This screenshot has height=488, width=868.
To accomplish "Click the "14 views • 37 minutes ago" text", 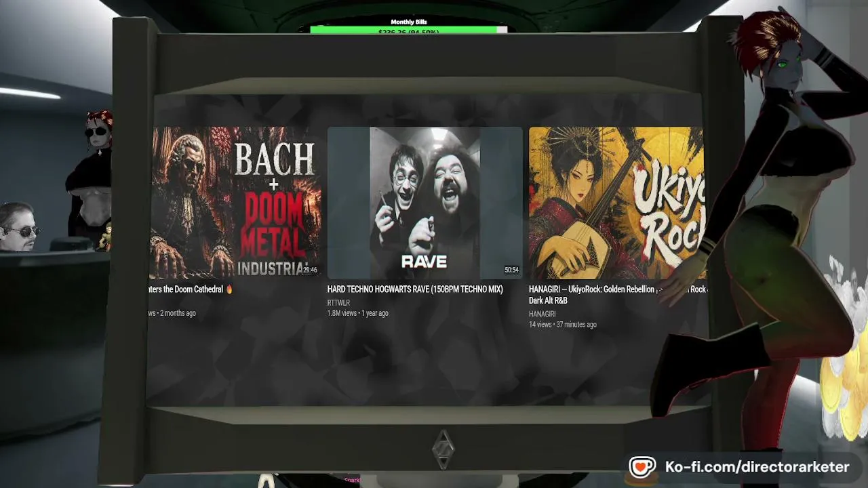I will [563, 325].
